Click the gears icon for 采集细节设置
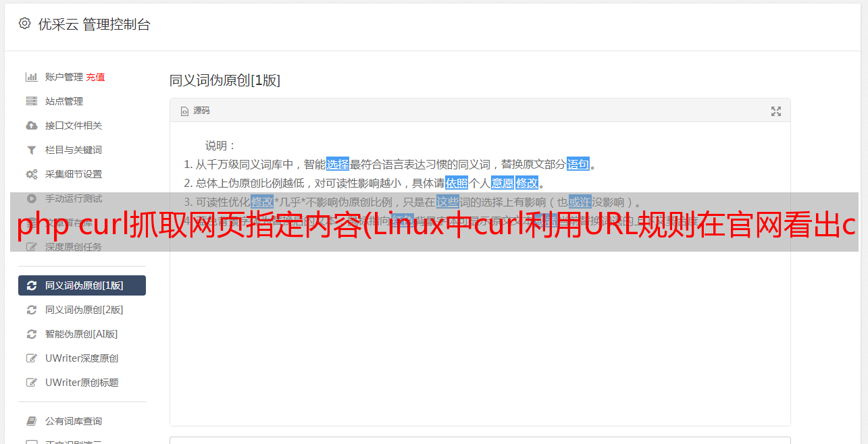Image resolution: width=868 pixels, height=444 pixels. point(31,174)
